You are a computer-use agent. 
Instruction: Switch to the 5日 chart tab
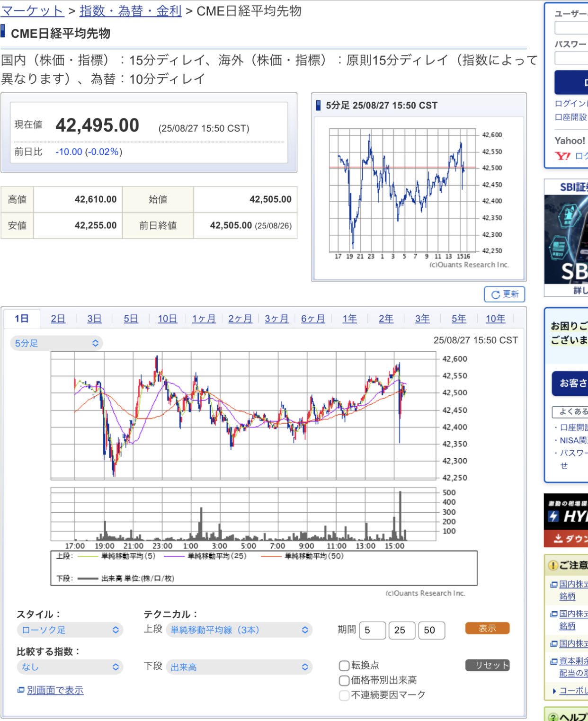pos(131,319)
